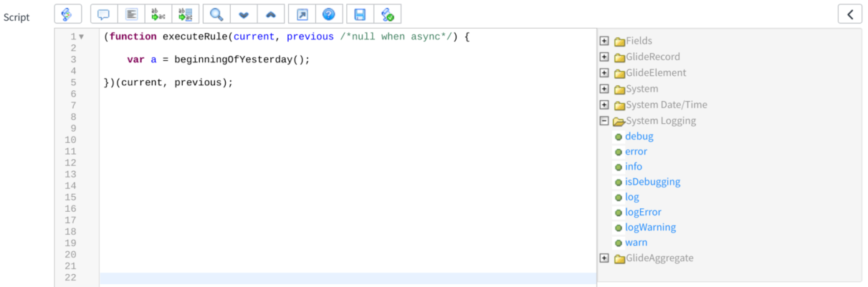Screen dimensions: 868x287
Task: Collapse the System Logging folder
Action: (x=604, y=121)
